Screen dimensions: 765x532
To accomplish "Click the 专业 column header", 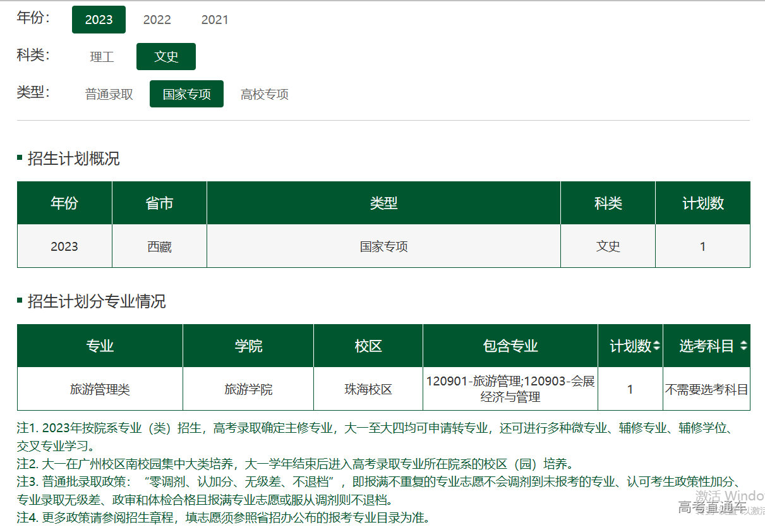I will (100, 346).
